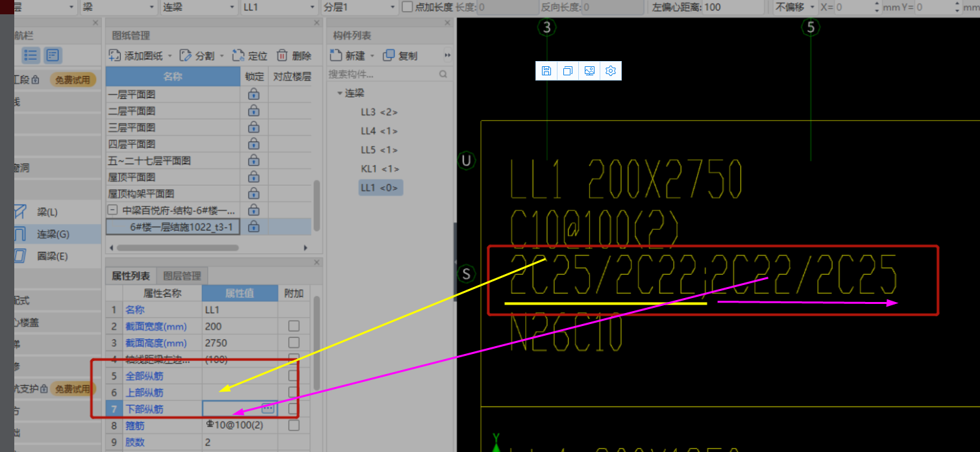Image resolution: width=980 pixels, height=452 pixels.
Task: Check 附加 box for 截面宽度 row
Action: pyautogui.click(x=294, y=326)
